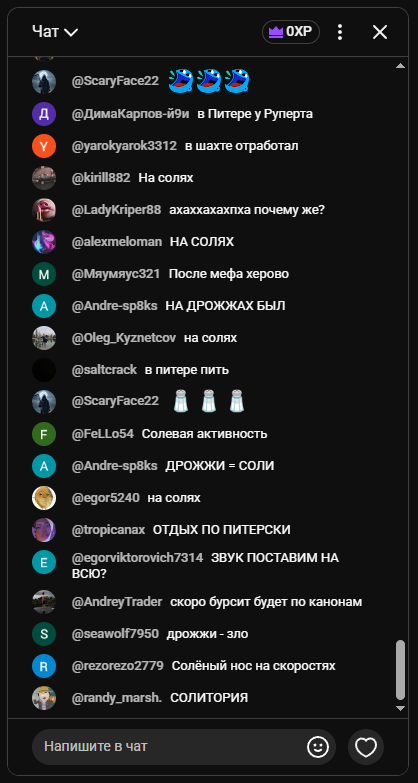This screenshot has height=783, width=418.
Task: Open the three-dot chat options menu
Action: (340, 32)
